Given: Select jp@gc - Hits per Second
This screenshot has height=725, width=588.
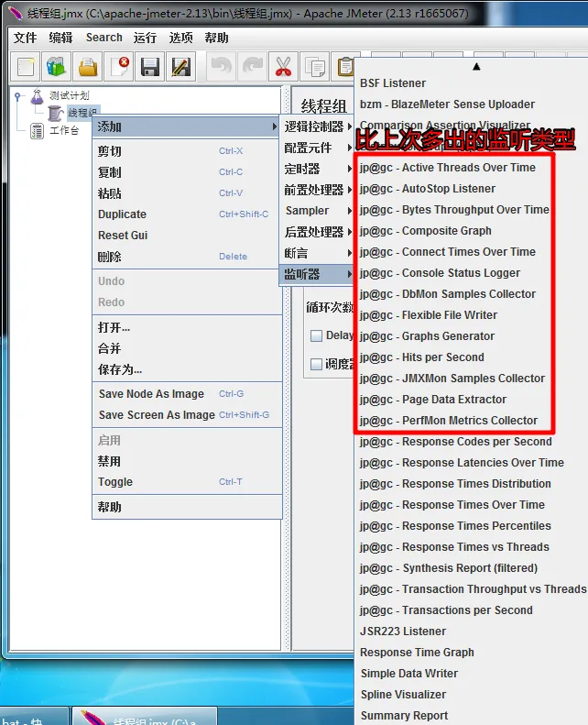Looking at the screenshot, I should (x=421, y=357).
